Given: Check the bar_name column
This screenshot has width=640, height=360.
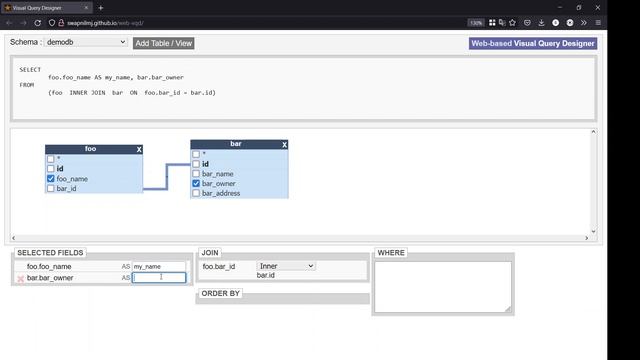Looking at the screenshot, I should (196, 174).
